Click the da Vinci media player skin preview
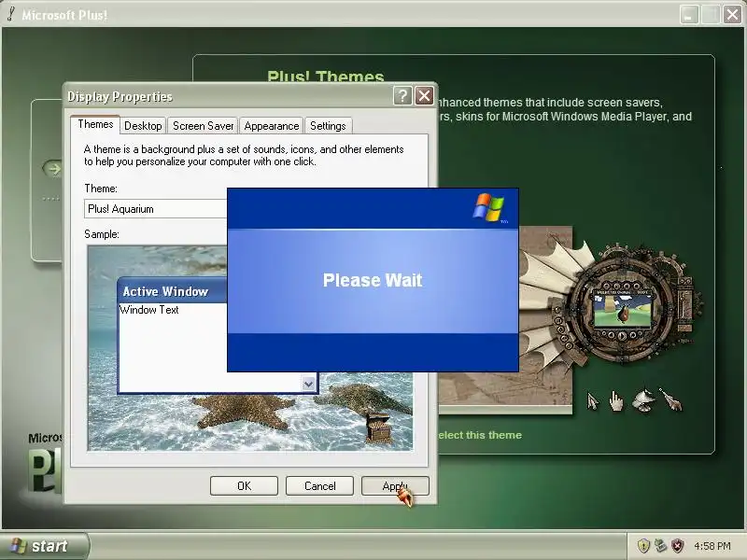 622,309
